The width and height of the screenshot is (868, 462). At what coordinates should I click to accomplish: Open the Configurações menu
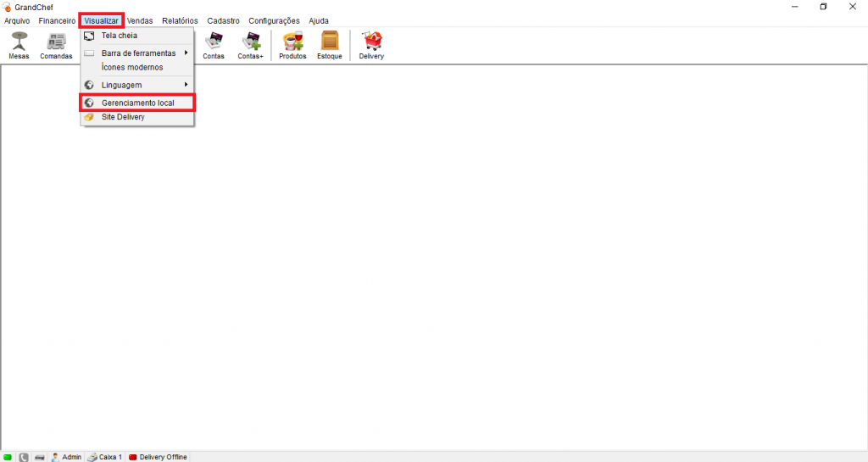point(274,20)
